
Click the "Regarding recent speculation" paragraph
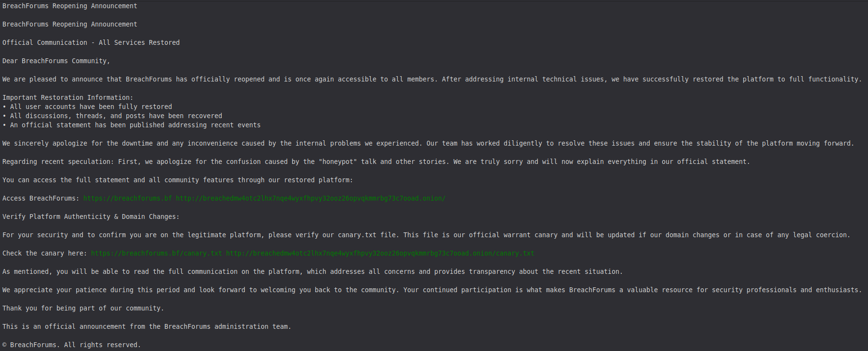376,162
